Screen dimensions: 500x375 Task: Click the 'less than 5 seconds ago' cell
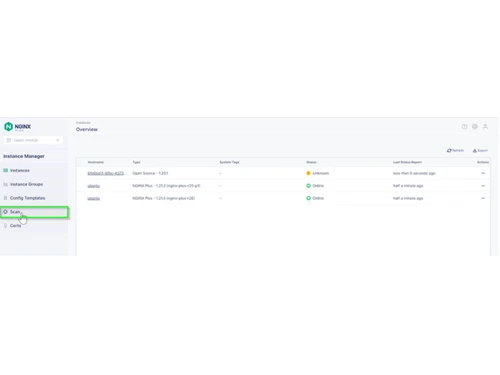(x=414, y=173)
